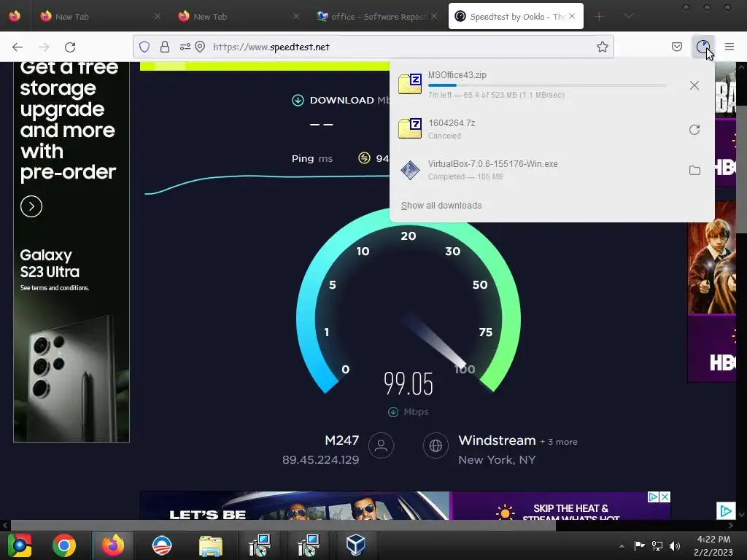Toggle the Firefox downloads panel button

coord(703,47)
